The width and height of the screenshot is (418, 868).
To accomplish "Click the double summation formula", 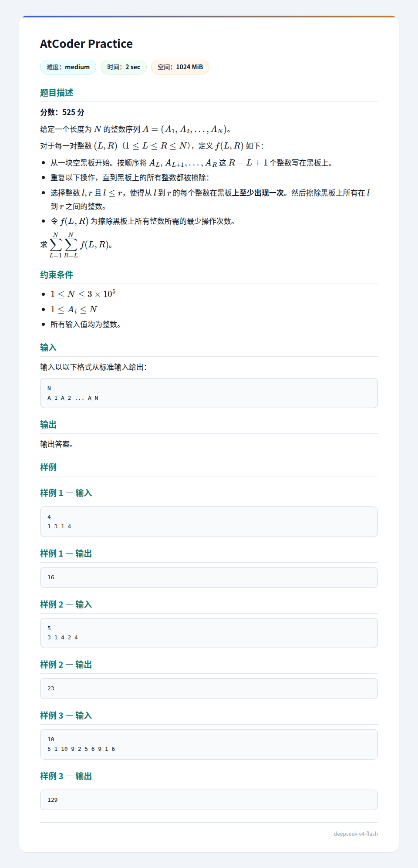I will pyautogui.click(x=81, y=245).
